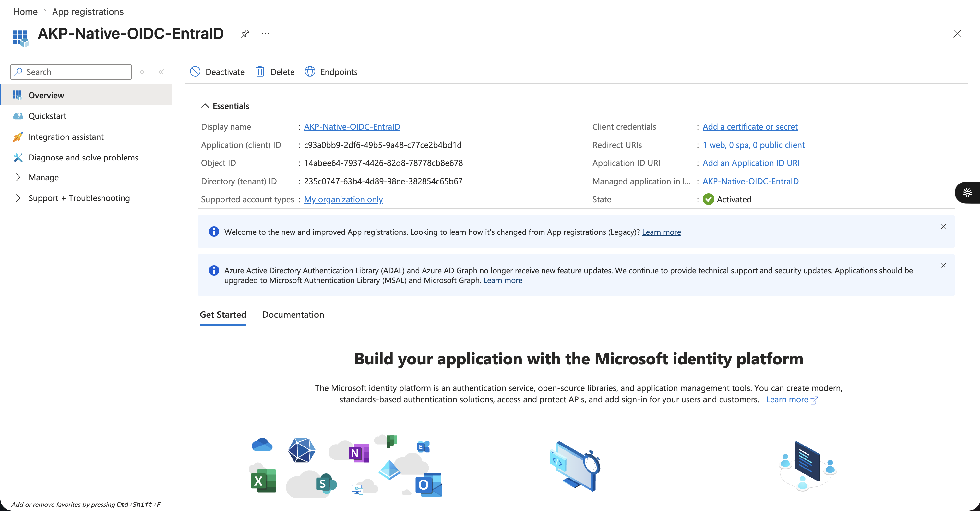Expand the Manage section
This screenshot has width=980, height=511.
click(43, 177)
